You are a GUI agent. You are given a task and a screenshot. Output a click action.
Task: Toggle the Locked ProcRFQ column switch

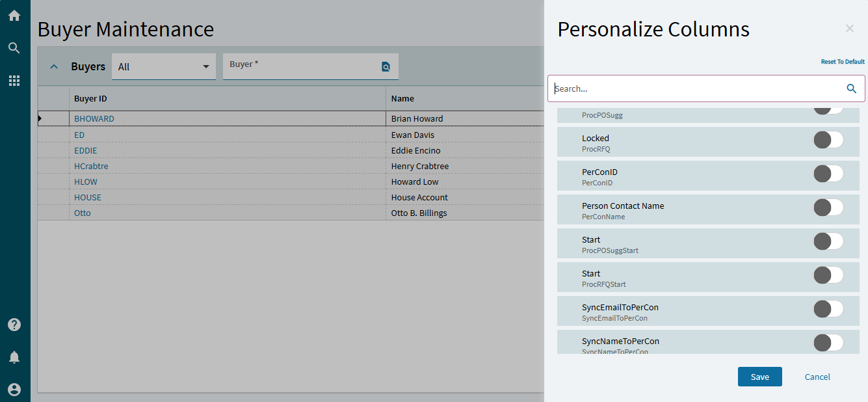(x=828, y=139)
